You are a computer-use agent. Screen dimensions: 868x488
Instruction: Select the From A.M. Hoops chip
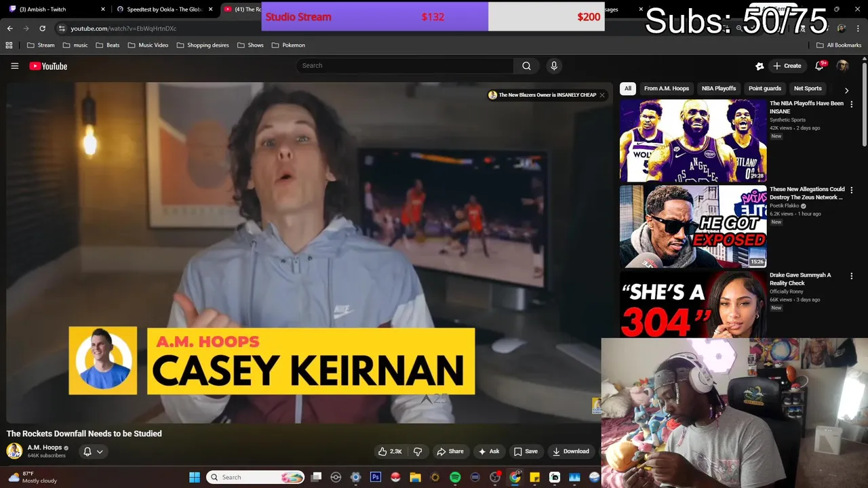point(667,89)
